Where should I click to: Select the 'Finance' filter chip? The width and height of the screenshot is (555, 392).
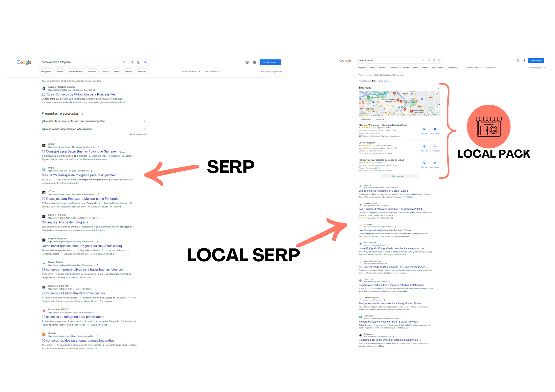click(141, 72)
